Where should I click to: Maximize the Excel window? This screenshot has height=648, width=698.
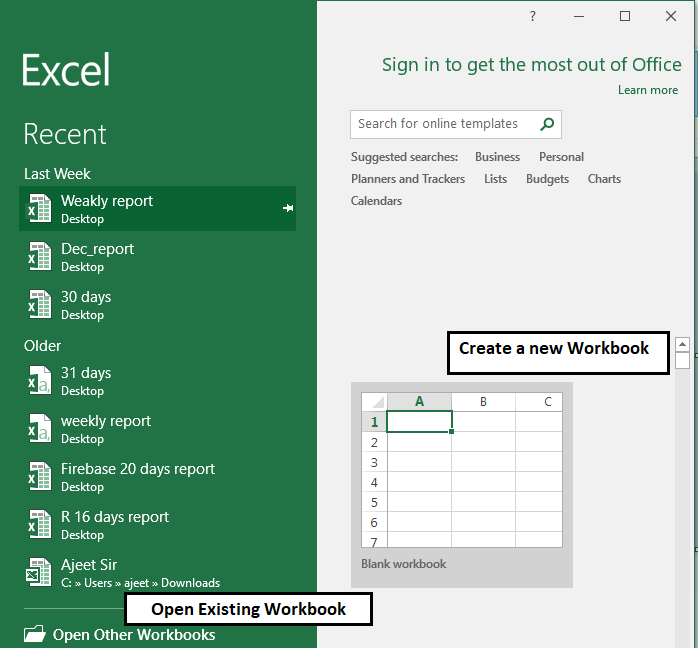(625, 16)
